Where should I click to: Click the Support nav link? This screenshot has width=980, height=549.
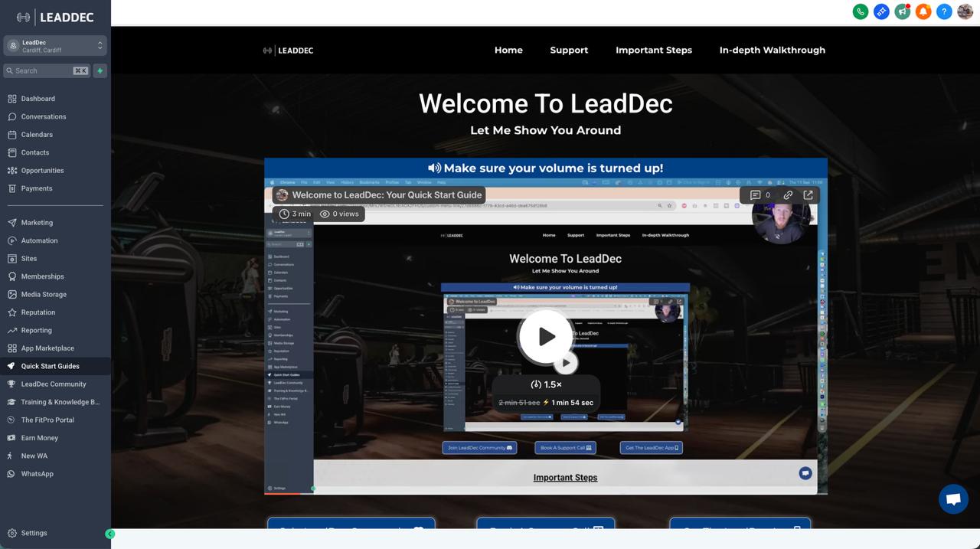click(569, 50)
